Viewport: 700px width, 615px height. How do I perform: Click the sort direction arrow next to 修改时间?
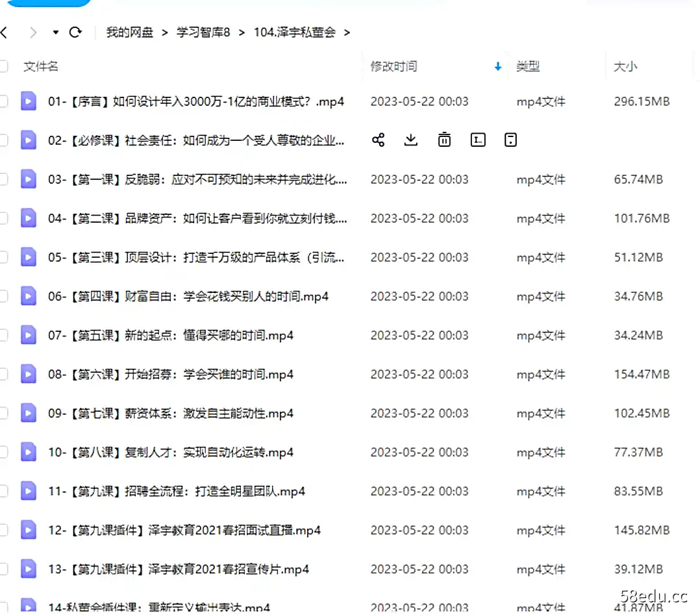coord(497,66)
